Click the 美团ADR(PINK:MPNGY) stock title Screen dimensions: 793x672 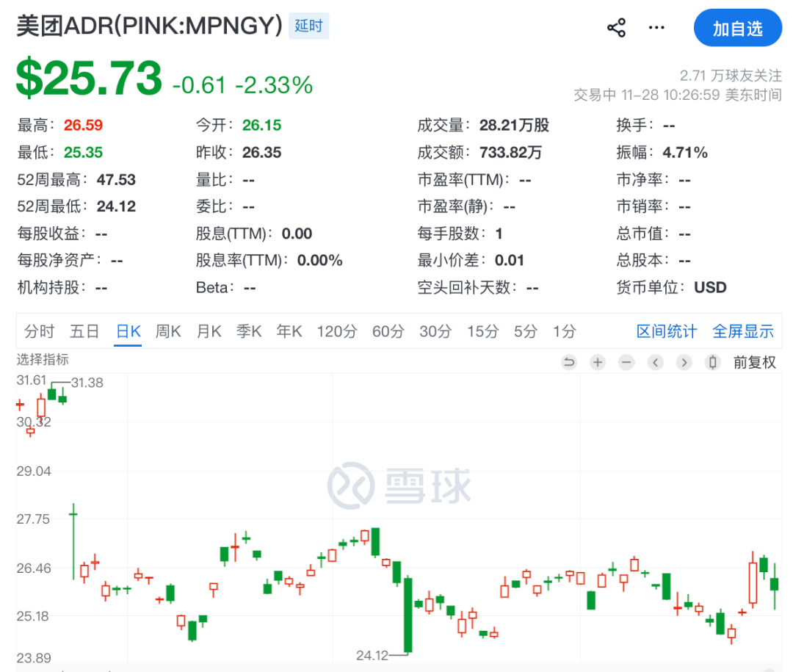[x=149, y=25]
